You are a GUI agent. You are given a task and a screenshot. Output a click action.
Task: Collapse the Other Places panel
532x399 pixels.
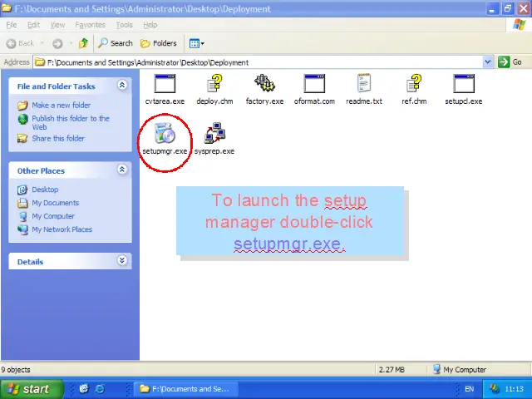click(122, 170)
